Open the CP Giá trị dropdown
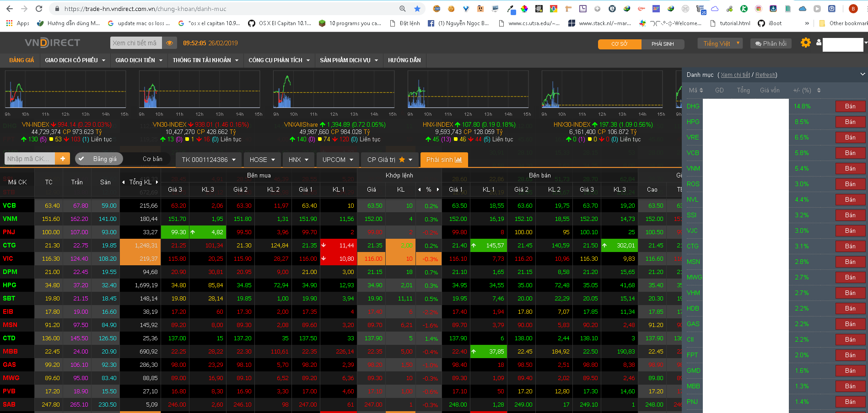 [389, 160]
